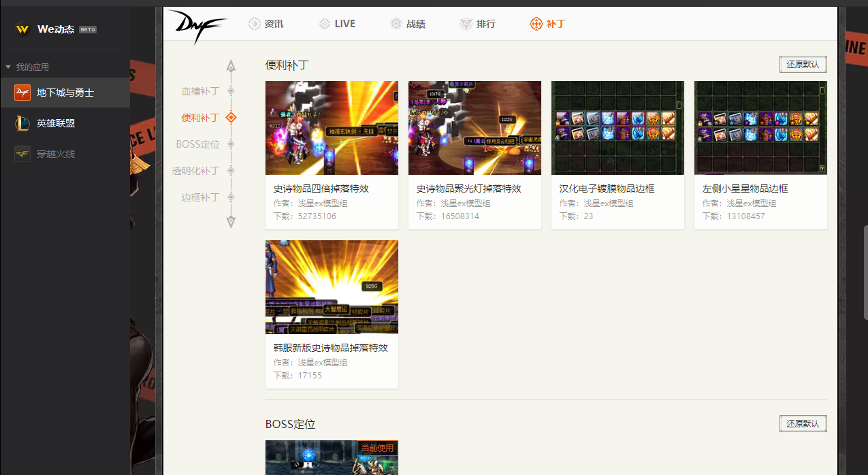The width and height of the screenshot is (868, 475).
Task: Click the CrossFire app icon
Action: 22,154
